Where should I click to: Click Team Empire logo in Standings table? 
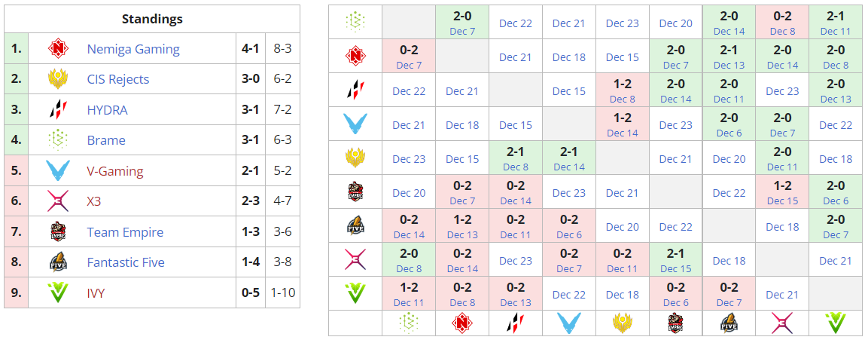point(58,231)
